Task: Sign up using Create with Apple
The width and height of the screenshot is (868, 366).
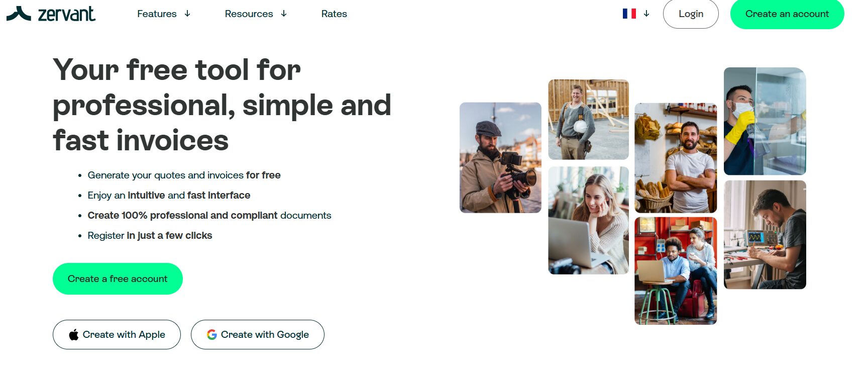Action: tap(117, 335)
